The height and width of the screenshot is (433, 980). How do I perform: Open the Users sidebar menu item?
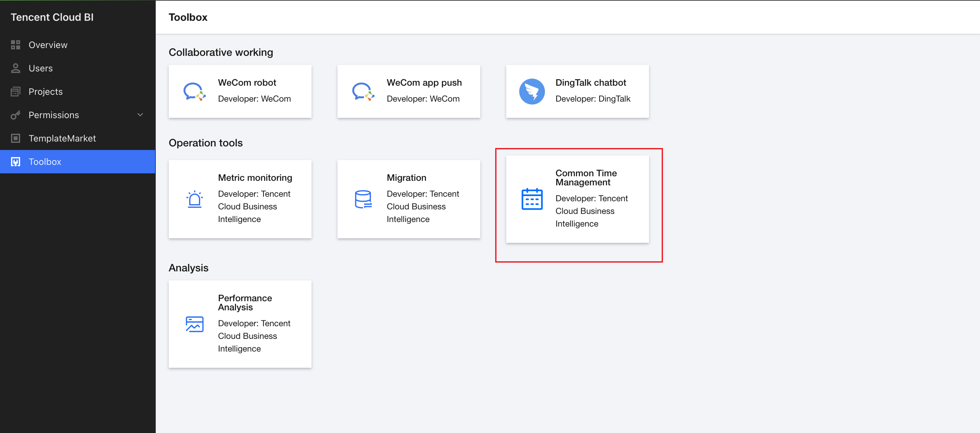[41, 68]
